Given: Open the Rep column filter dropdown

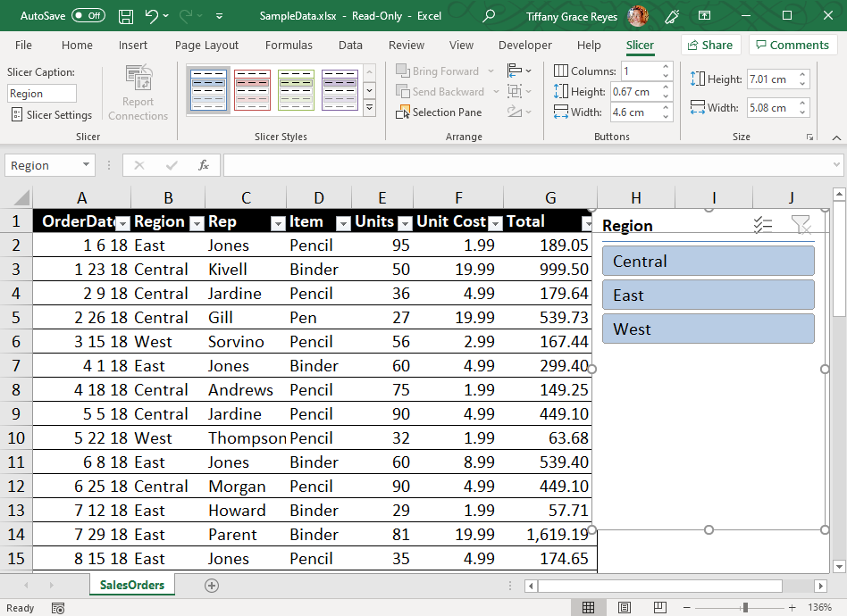Looking at the screenshot, I should [278, 222].
